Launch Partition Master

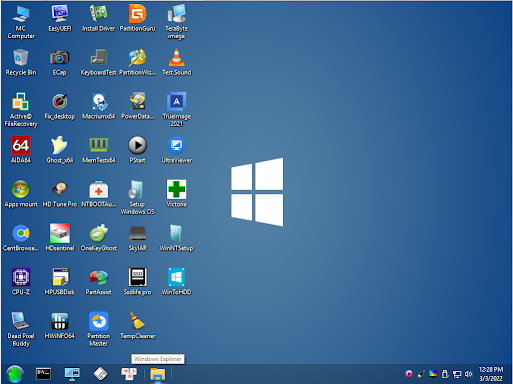pos(98,329)
